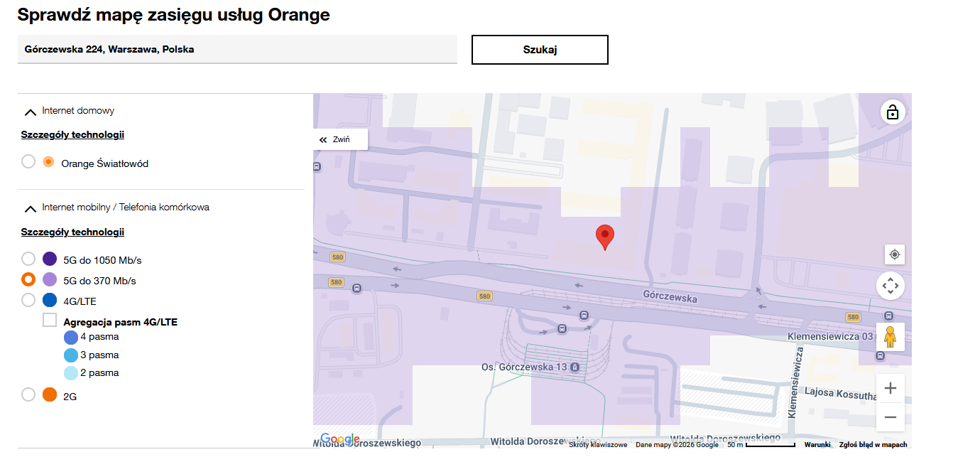
Task: Enable Agregacja pasm 4G/LTE checkbox
Action: 50,320
